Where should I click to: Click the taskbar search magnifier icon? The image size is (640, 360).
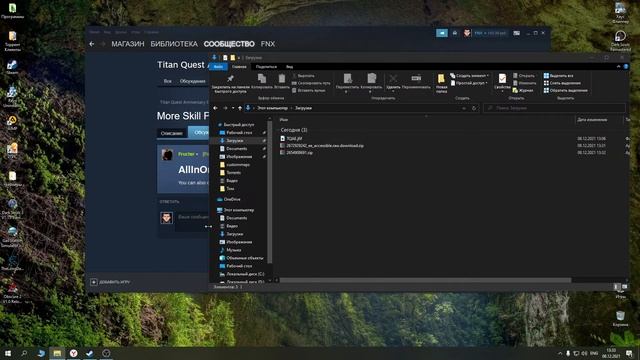tap(24, 353)
